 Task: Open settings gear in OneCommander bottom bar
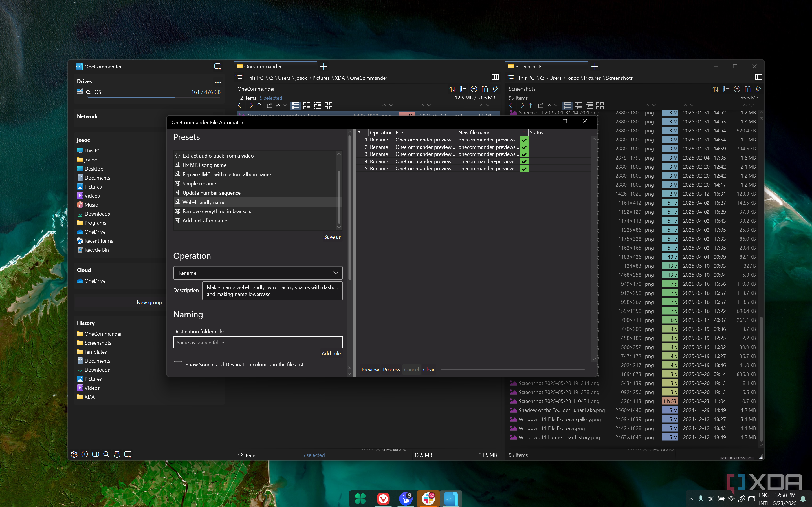point(74,454)
